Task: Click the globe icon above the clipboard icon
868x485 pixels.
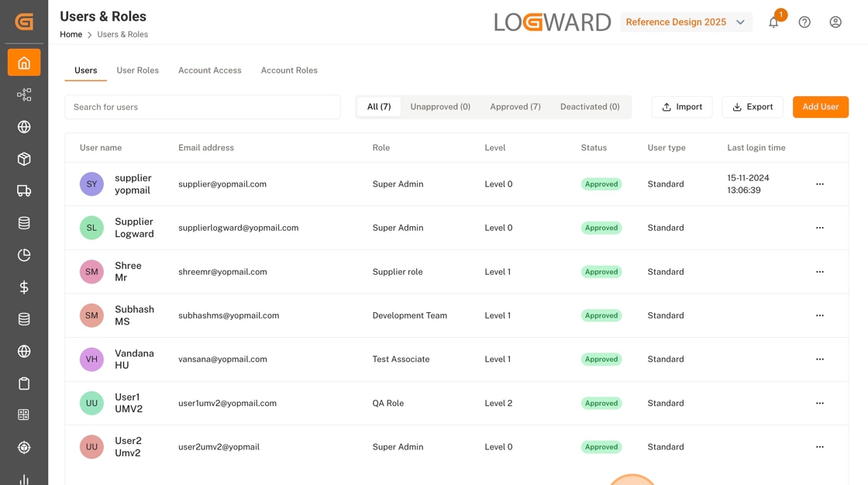Action: point(24,351)
